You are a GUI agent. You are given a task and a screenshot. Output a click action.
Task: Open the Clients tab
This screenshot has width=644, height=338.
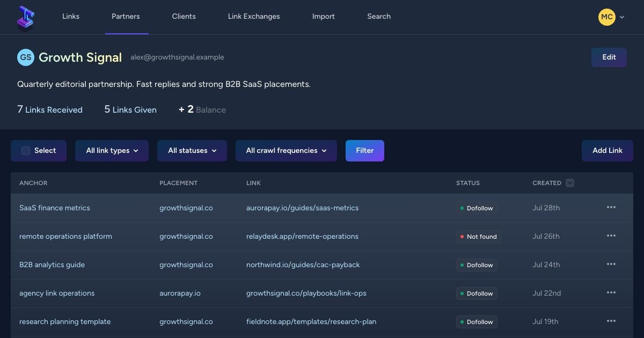coord(184,17)
